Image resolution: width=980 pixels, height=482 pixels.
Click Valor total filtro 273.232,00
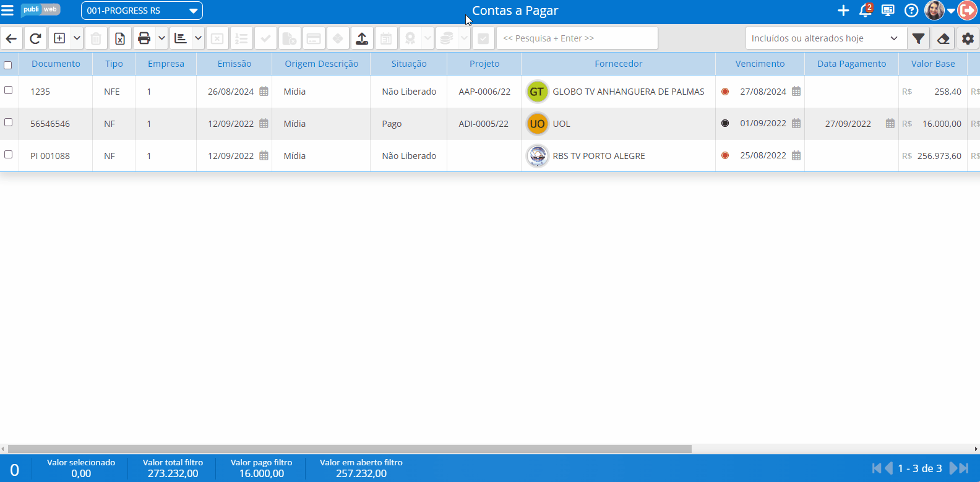tap(173, 468)
